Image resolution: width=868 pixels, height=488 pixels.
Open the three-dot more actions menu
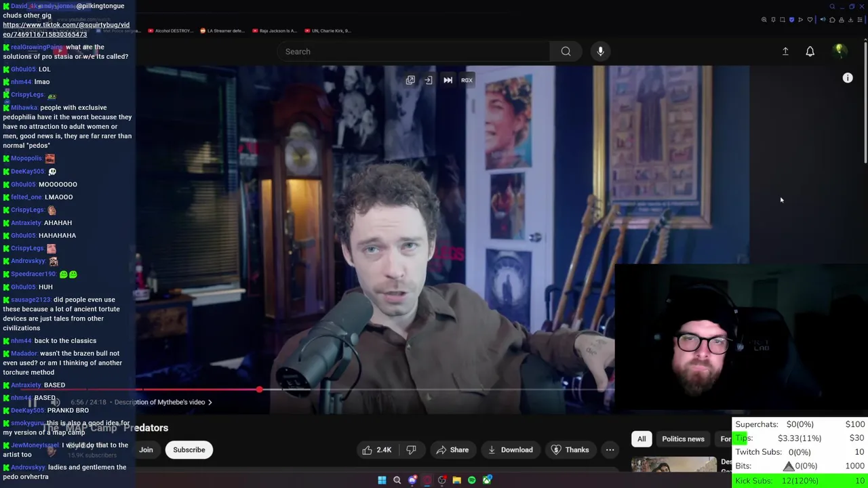(610, 450)
